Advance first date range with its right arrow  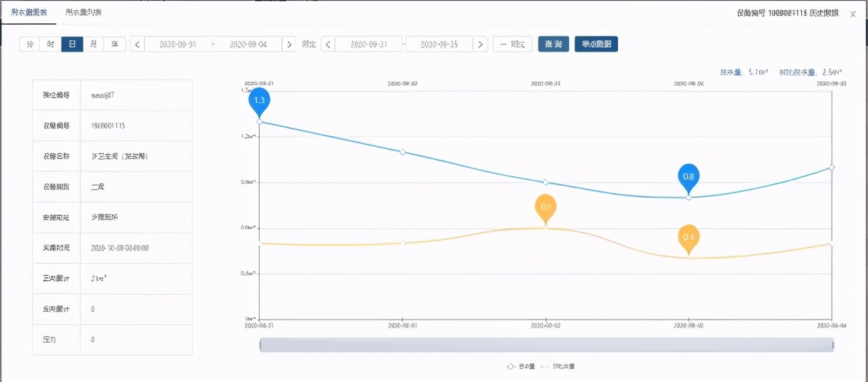289,44
